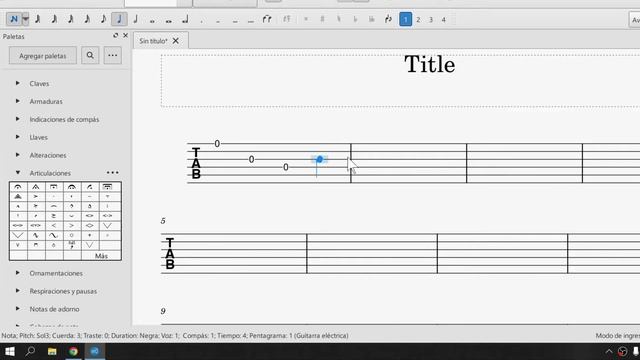The image size is (640, 360).
Task: Expand the Claves palette
Action: pyautogui.click(x=18, y=83)
